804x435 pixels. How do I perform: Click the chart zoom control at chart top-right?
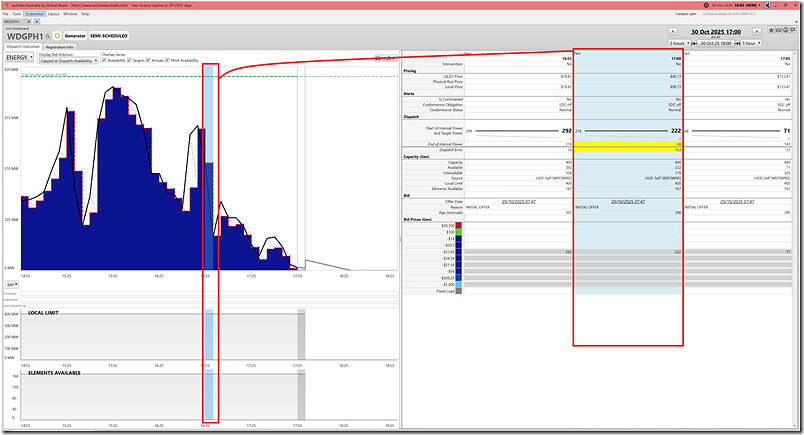click(385, 58)
